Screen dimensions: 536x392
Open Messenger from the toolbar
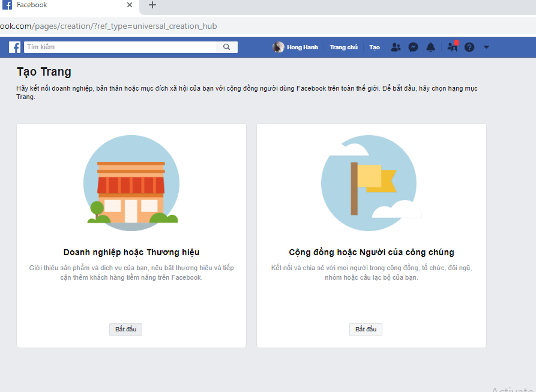413,47
